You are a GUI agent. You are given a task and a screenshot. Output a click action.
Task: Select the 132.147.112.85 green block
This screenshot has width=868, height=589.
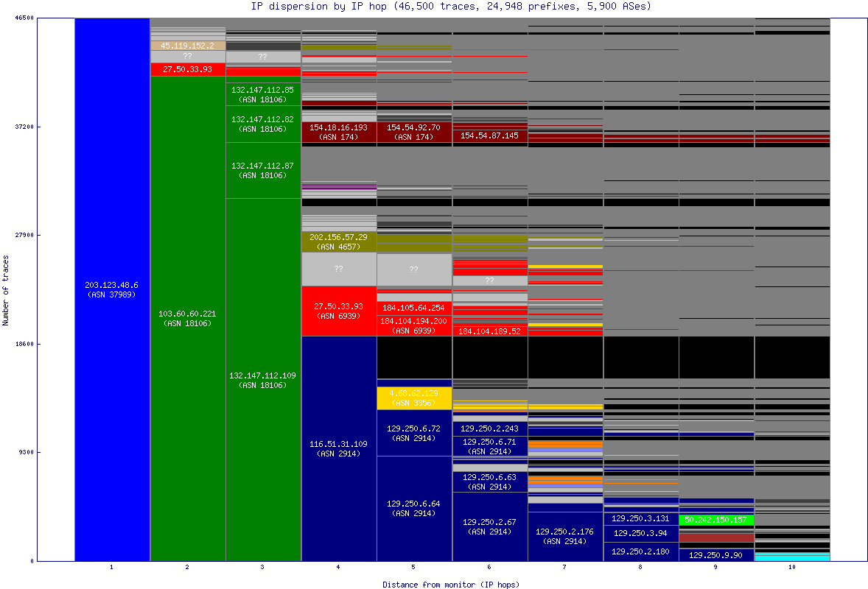[262, 95]
